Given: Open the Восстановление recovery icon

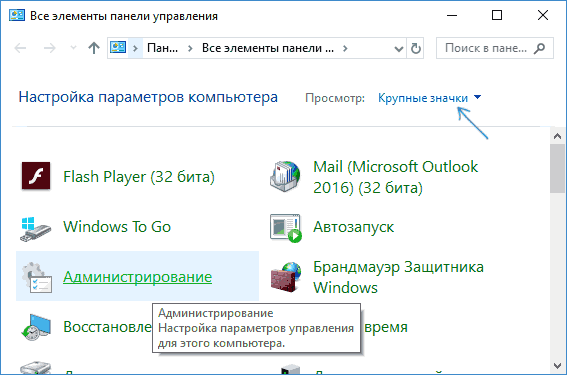Looking at the screenshot, I should tap(35, 327).
